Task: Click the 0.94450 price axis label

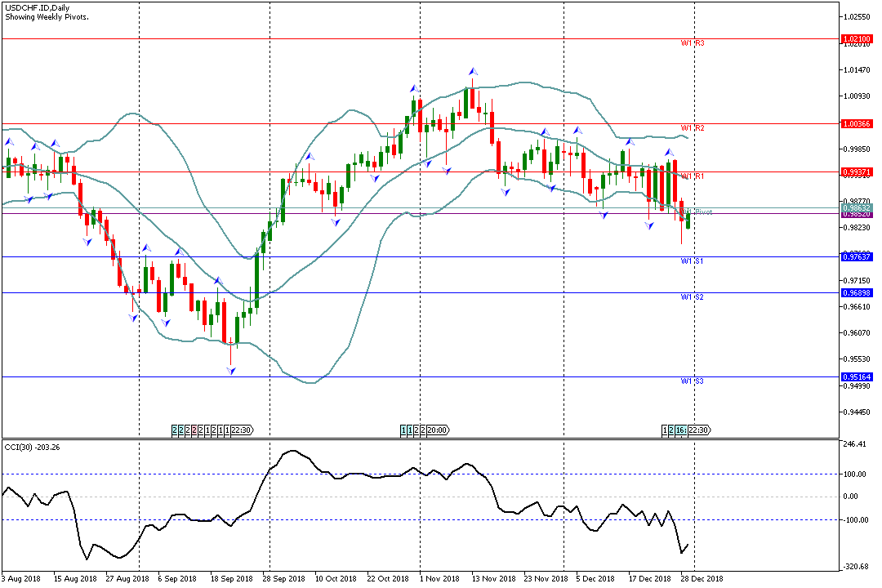Action: 857,412
